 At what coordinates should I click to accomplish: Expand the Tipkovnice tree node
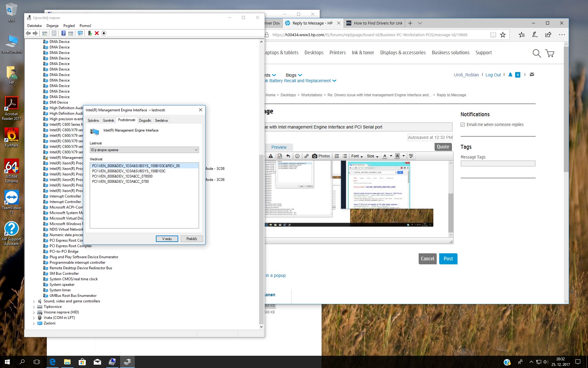[34, 307]
